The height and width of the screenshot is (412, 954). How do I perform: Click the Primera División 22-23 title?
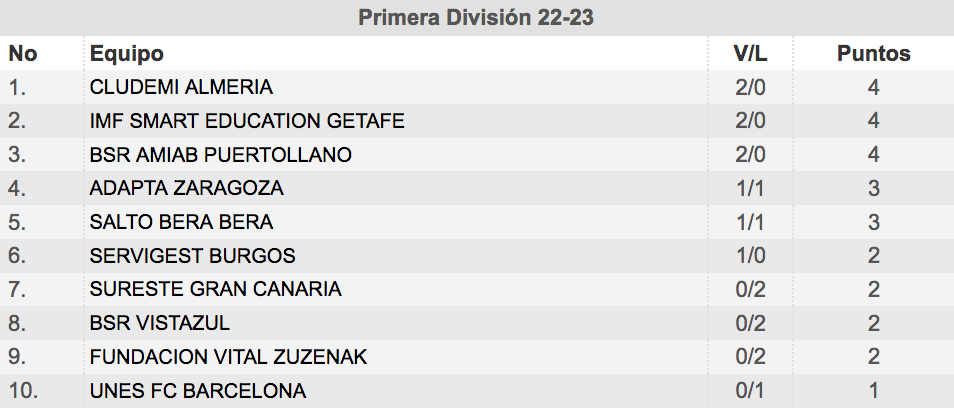(476, 17)
